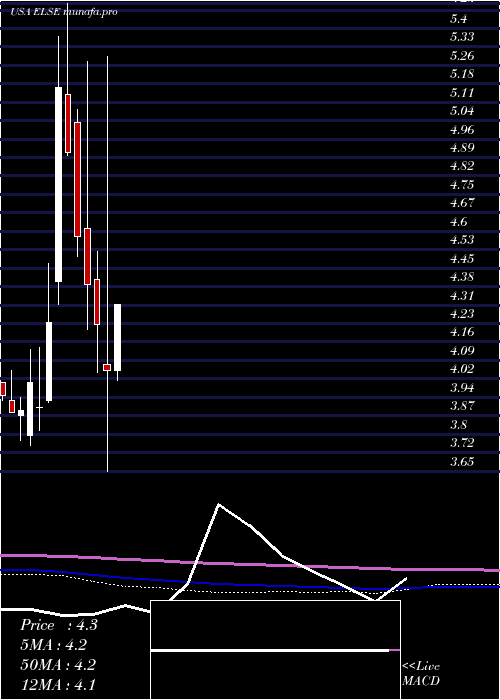Click the 4.38 price axis label
The image size is (500, 700).
tap(462, 277)
